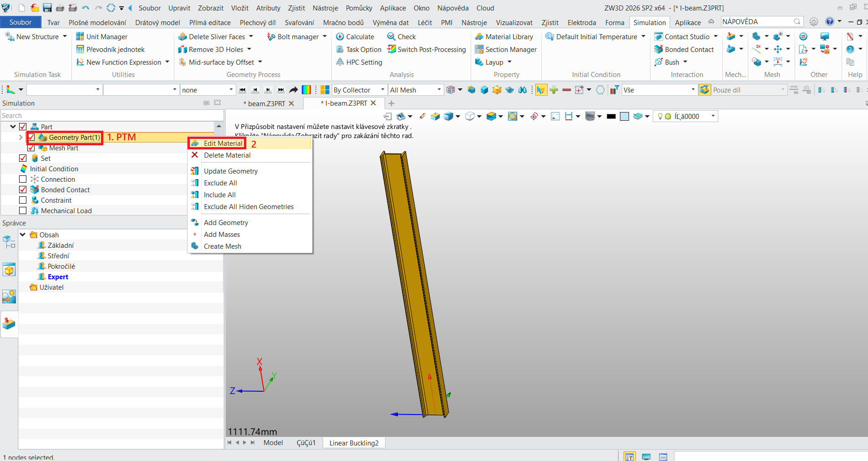Enable the Constraint checkbox

point(23,200)
